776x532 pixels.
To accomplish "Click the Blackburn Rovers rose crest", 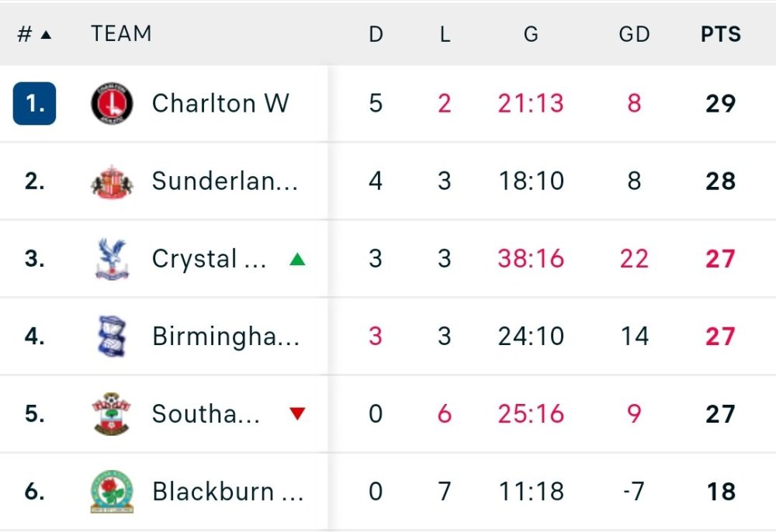I will click(x=112, y=492).
